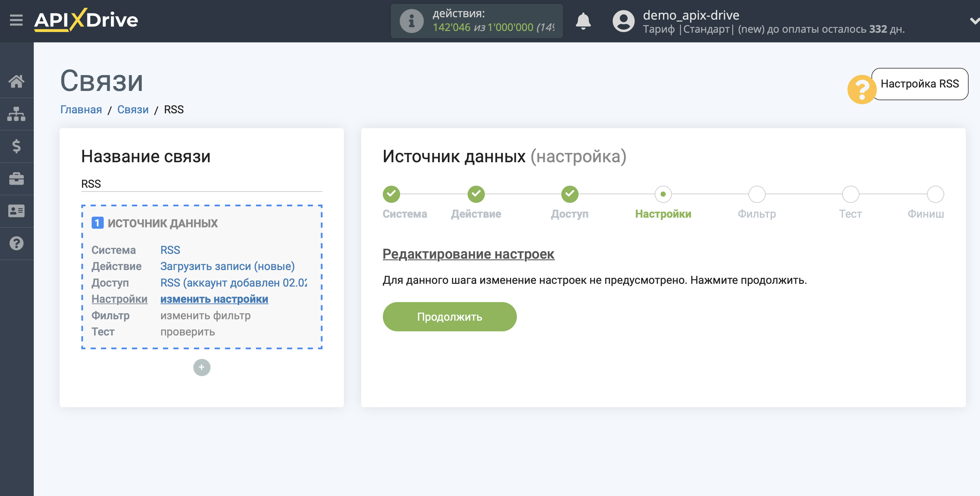980x496 pixels.
Task: Open the contact card sidebar icon
Action: [16, 211]
